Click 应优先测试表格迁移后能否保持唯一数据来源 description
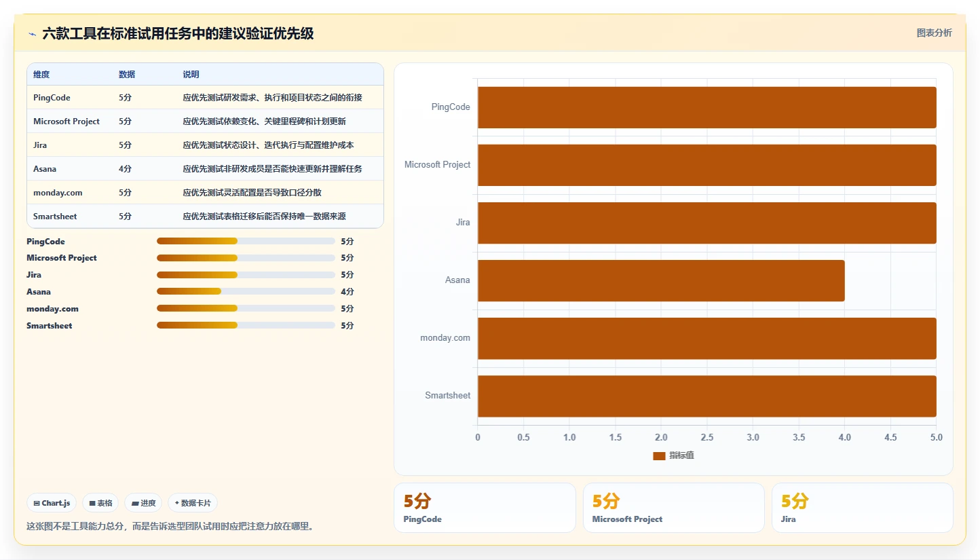 264,217
